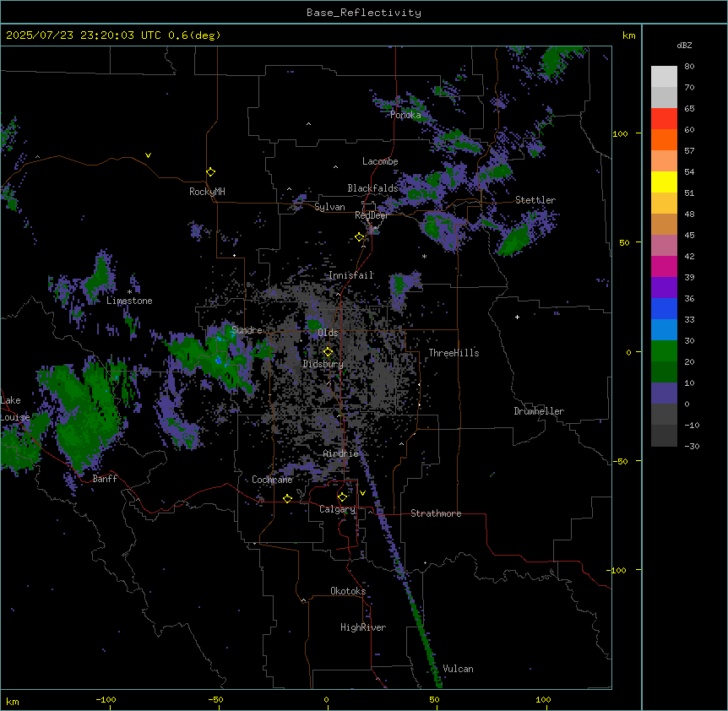Click the Okotoks town label
This screenshot has width=728, height=711.
pos(348,591)
